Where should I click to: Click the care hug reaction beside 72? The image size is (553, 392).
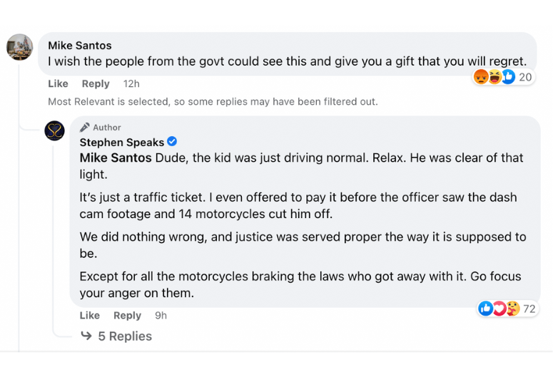click(512, 309)
